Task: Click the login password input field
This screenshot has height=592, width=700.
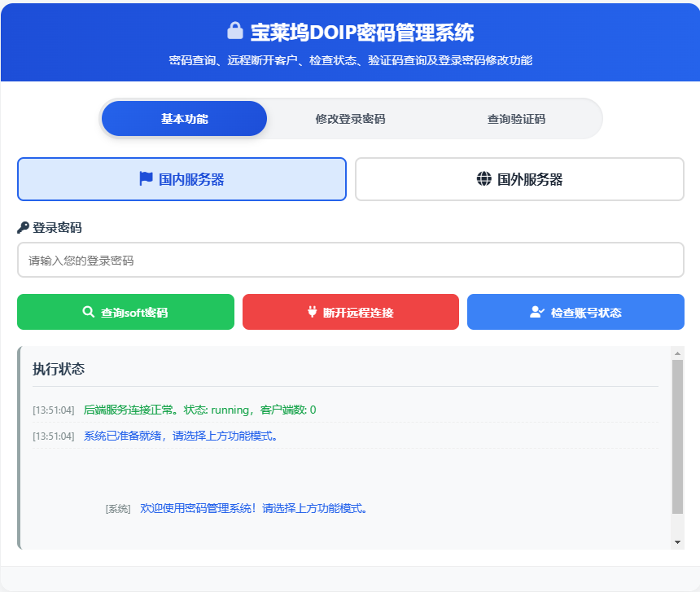Action: click(x=350, y=259)
